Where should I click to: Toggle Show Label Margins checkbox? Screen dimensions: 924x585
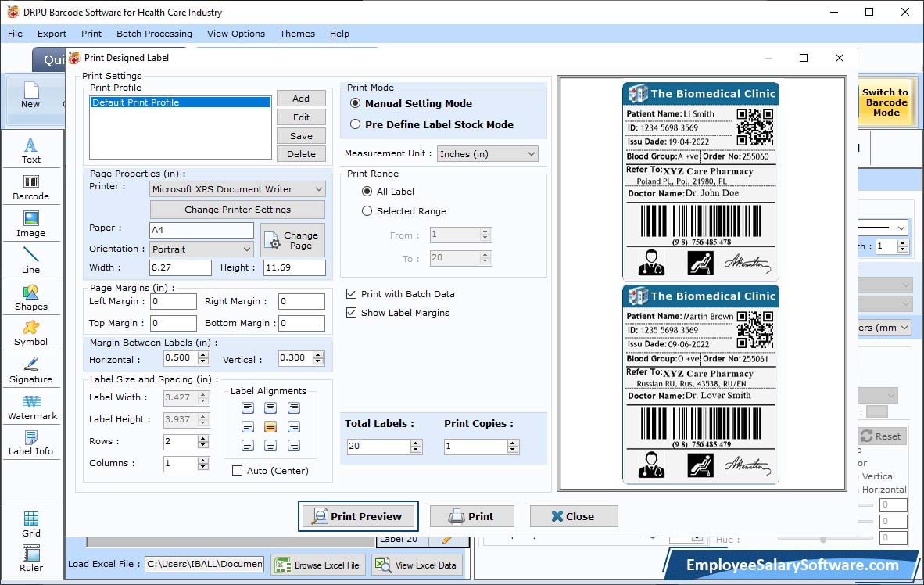click(351, 313)
